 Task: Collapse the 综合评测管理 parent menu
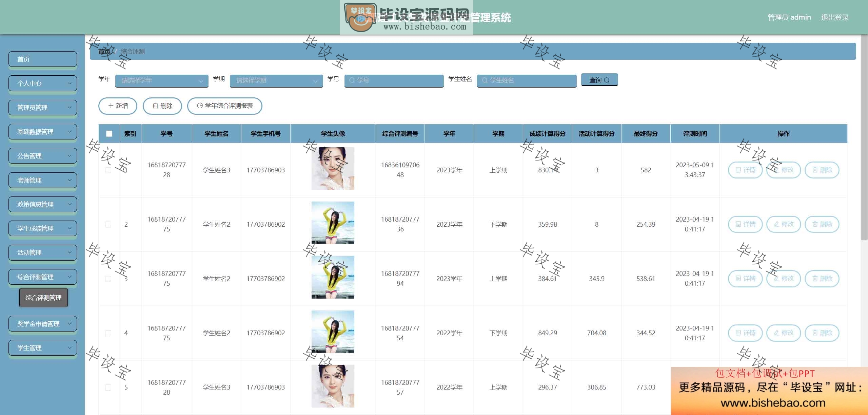43,277
